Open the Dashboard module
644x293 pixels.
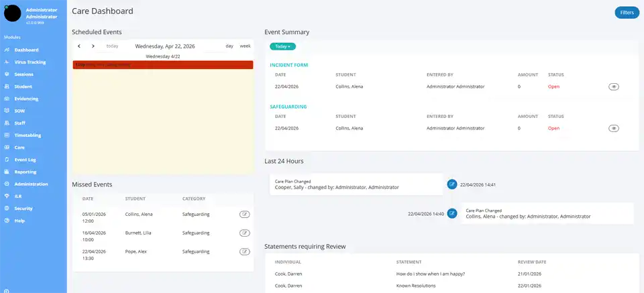(26, 50)
